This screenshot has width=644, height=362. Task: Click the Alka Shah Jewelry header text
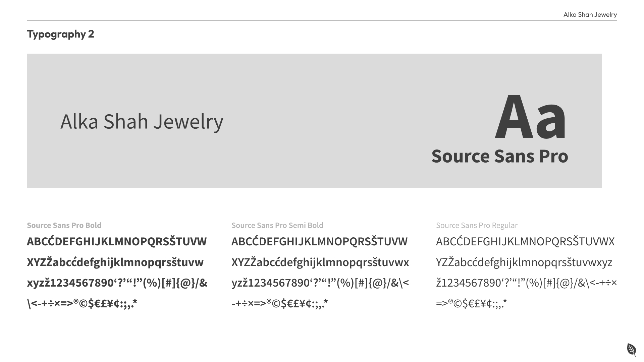(x=590, y=15)
